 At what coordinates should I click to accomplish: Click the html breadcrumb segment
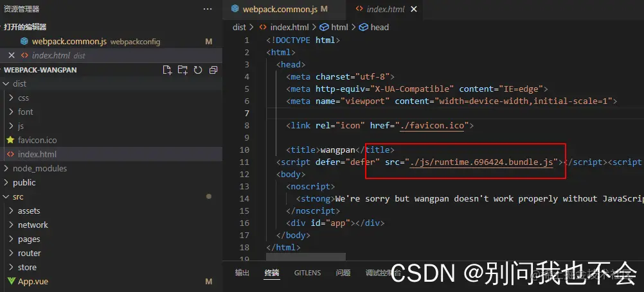(339, 27)
